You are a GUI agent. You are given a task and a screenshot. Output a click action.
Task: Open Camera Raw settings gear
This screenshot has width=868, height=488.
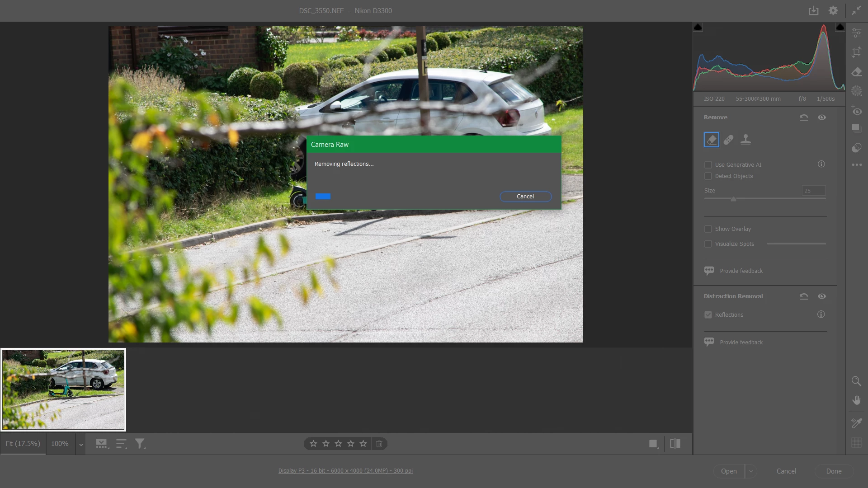click(833, 10)
